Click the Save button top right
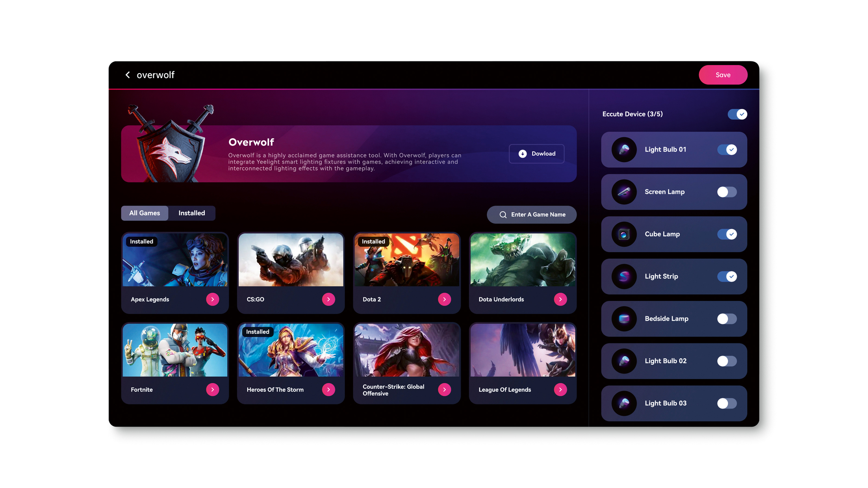 (x=723, y=75)
